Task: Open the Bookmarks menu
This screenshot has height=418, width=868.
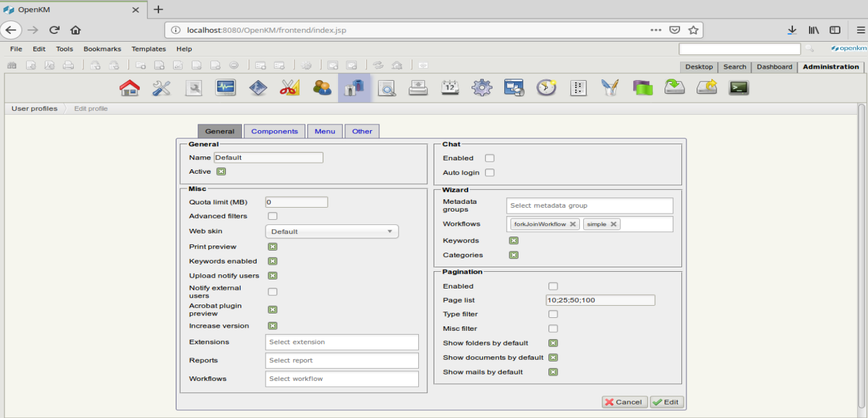Action: (102, 49)
